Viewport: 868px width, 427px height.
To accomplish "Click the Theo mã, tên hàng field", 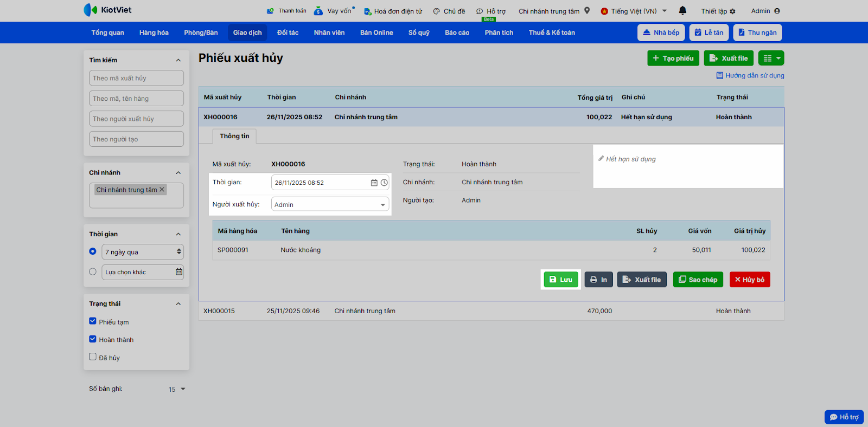I will (x=136, y=98).
